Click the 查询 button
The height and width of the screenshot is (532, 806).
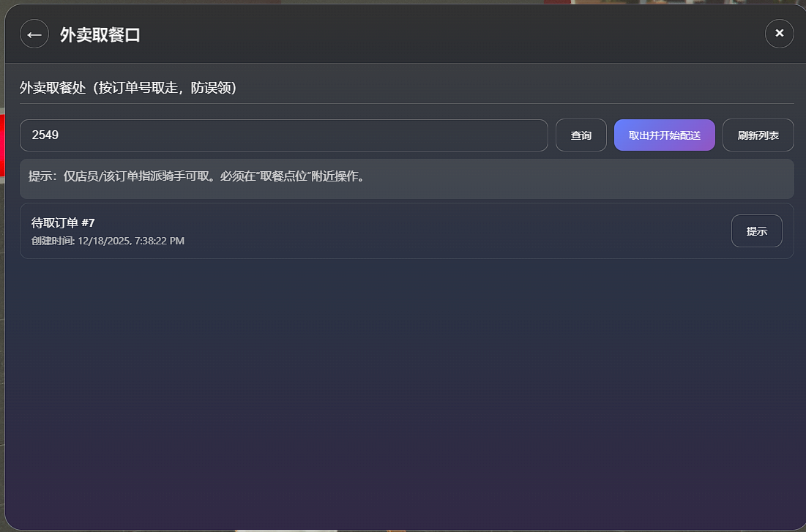click(581, 135)
